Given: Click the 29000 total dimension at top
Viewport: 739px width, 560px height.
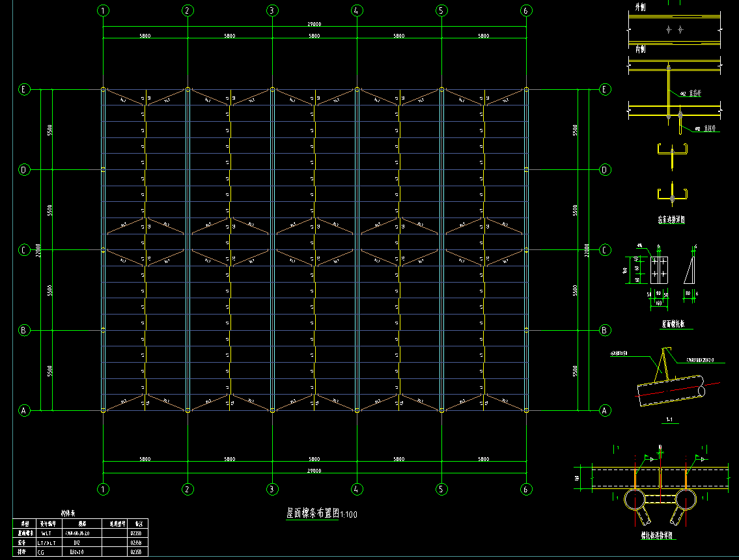Looking at the screenshot, I should coord(314,24).
